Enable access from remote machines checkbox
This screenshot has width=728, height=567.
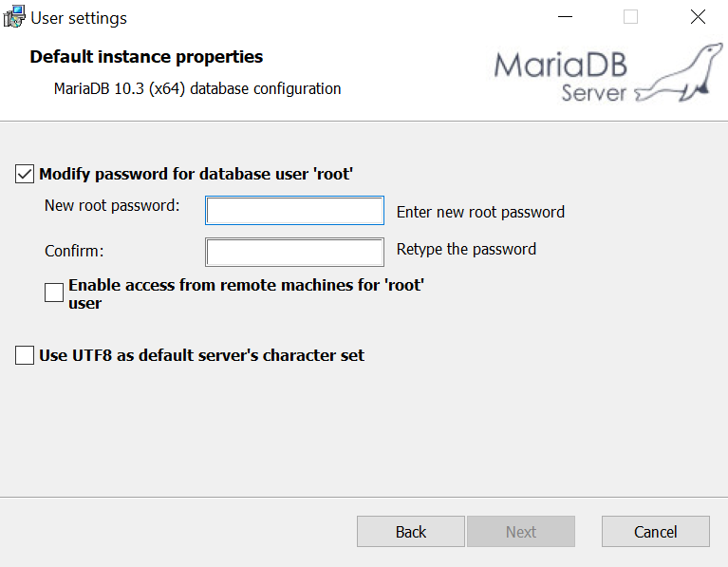(x=54, y=293)
